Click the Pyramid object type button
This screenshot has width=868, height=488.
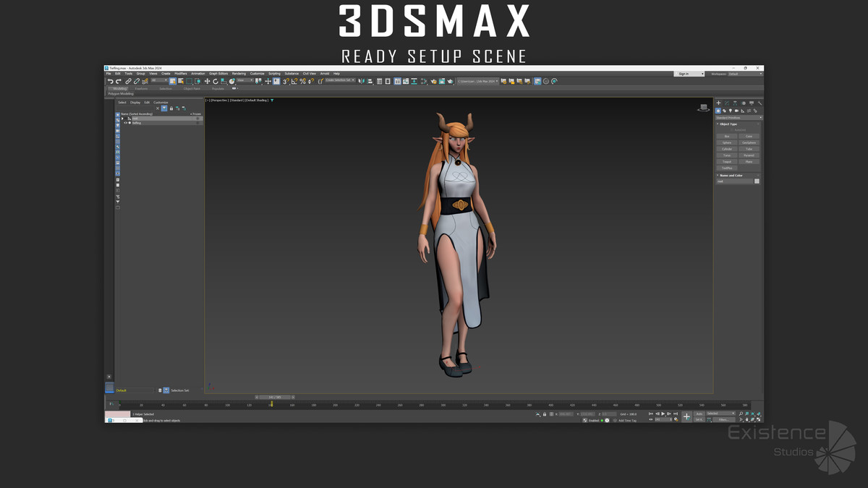click(x=749, y=155)
